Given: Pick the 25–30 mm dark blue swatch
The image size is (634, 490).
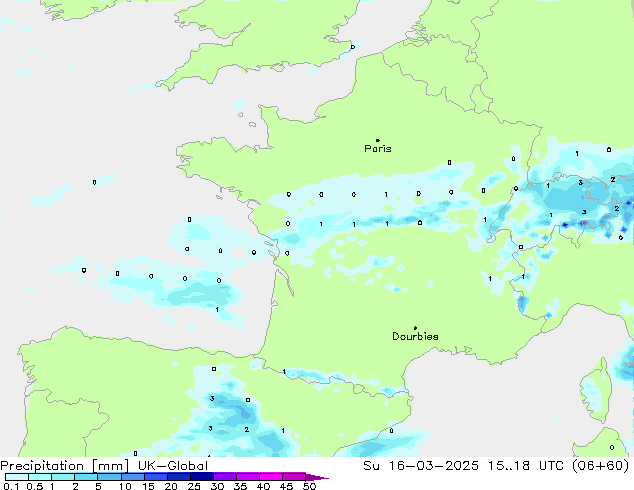Looking at the screenshot, I should 201,477.
